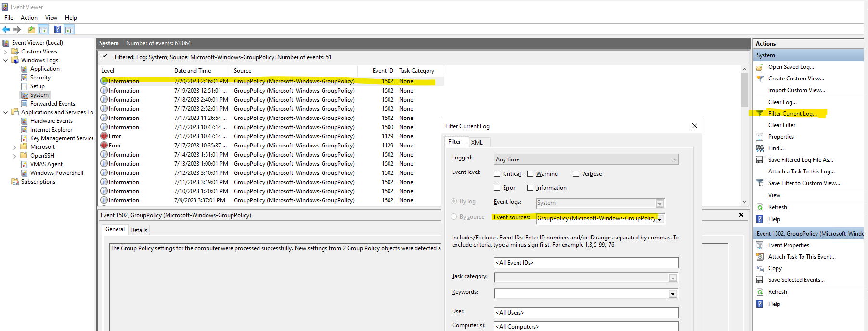
Task: Select the Application log icon in tree
Action: pyautogui.click(x=24, y=69)
